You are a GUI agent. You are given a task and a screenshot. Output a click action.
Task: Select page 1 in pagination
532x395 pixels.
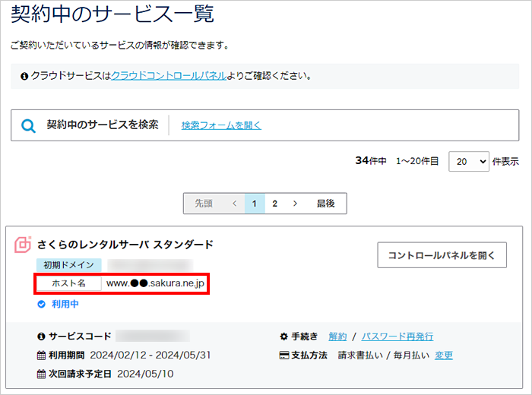pos(255,204)
